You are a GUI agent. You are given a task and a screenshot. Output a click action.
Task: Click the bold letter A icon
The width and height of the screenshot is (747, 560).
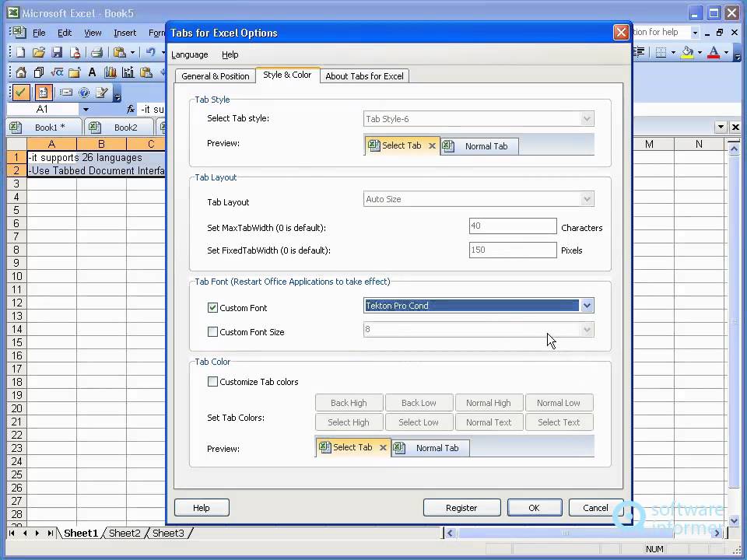pyautogui.click(x=92, y=72)
